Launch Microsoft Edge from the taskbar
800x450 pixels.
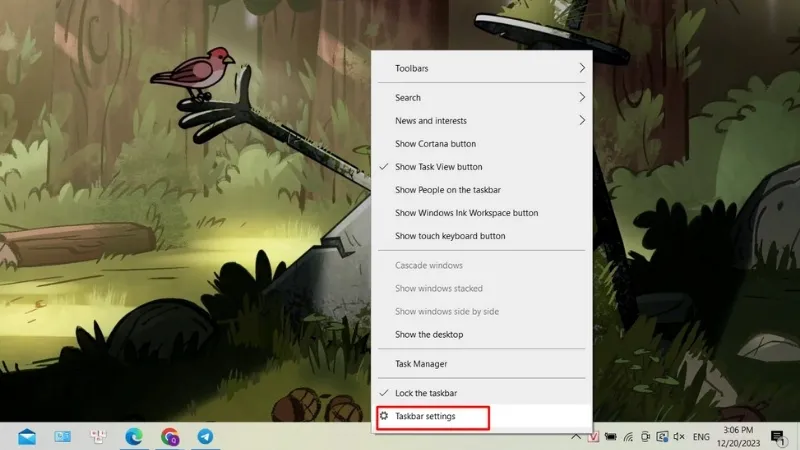coord(133,437)
